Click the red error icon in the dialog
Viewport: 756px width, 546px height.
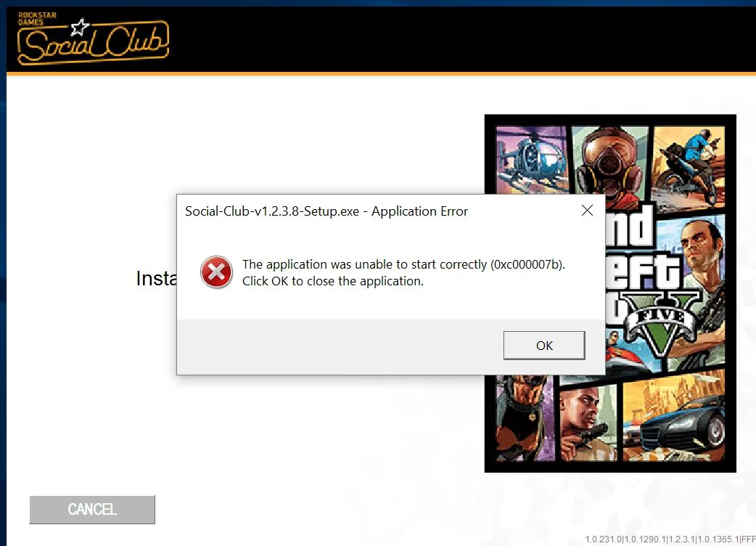(x=216, y=272)
